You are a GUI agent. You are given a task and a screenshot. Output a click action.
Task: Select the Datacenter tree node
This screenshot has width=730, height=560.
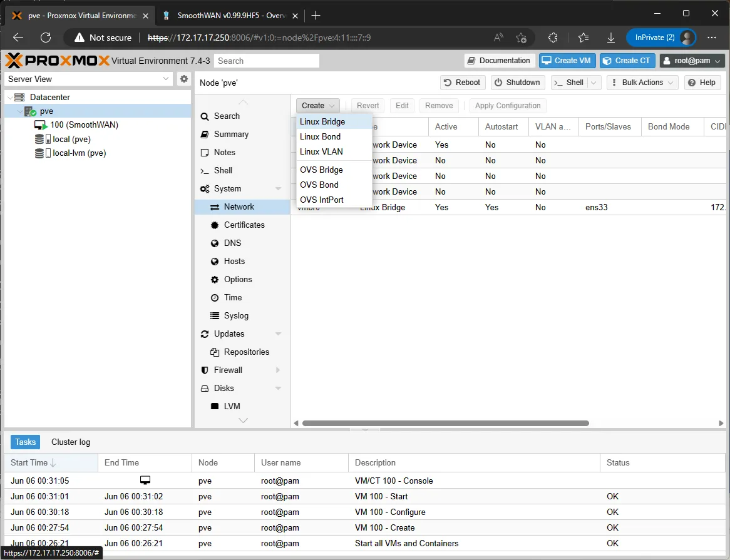(x=50, y=97)
